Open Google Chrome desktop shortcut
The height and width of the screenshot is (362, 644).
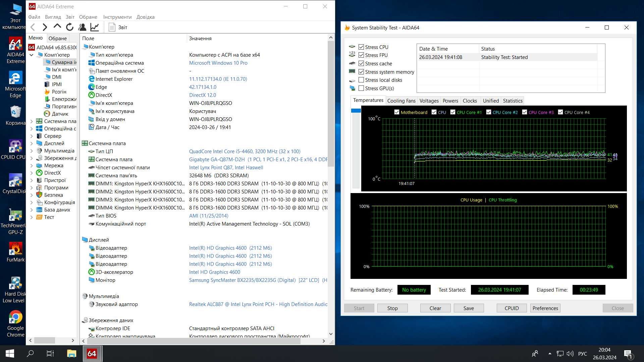coord(15,324)
